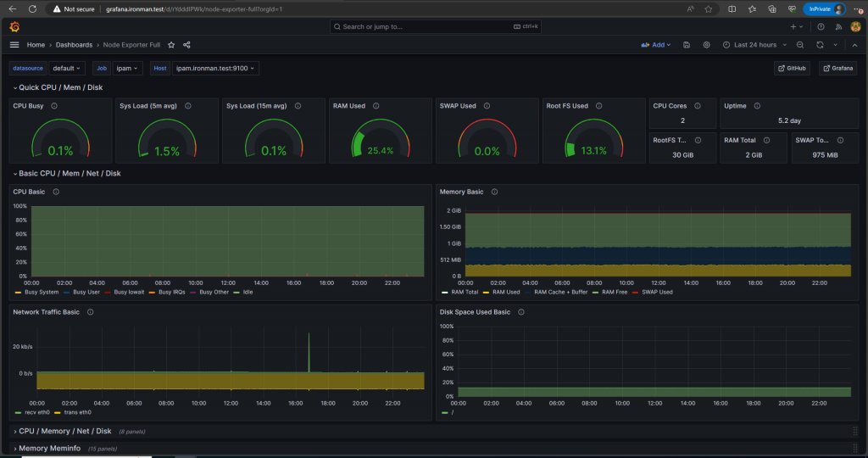Reload the browser page
This screenshot has width=868, height=458.
33,8
